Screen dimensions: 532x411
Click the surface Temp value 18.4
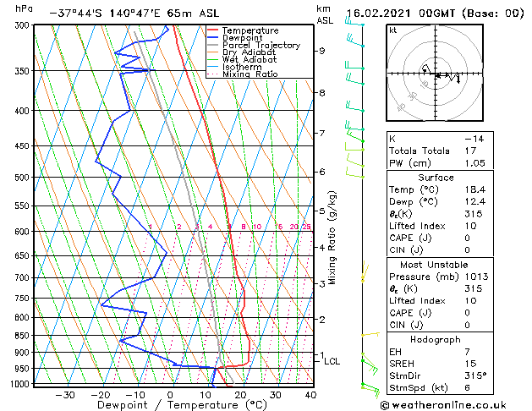tap(475, 189)
